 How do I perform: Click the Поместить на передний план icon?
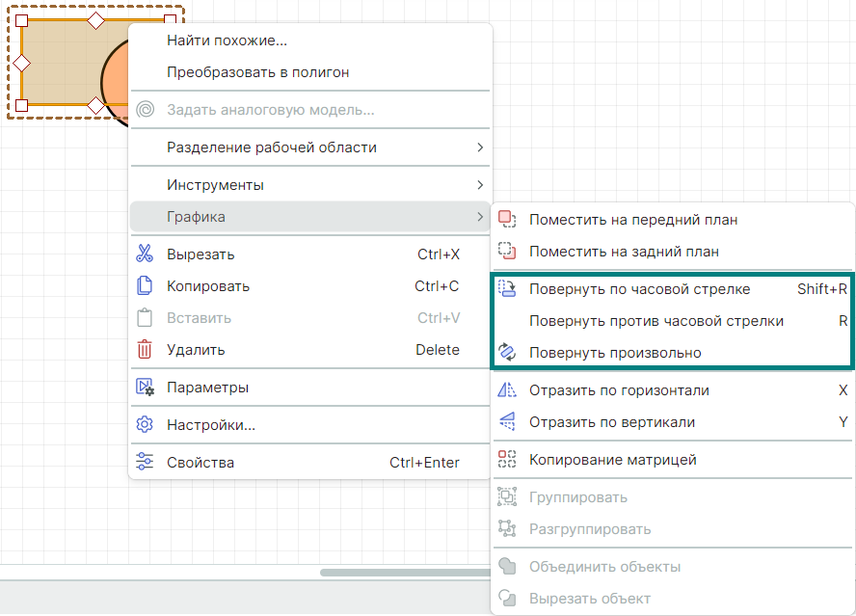pyautogui.click(x=507, y=220)
